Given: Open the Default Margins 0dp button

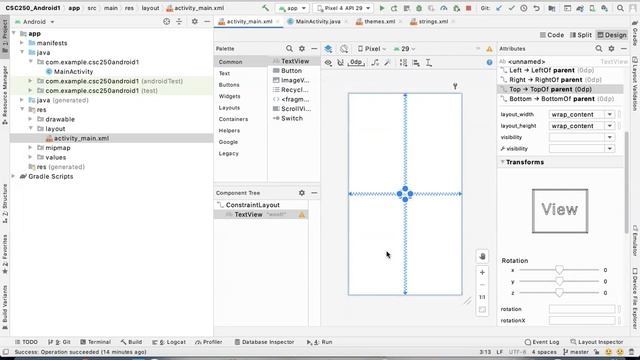Looking at the screenshot, I should point(356,62).
